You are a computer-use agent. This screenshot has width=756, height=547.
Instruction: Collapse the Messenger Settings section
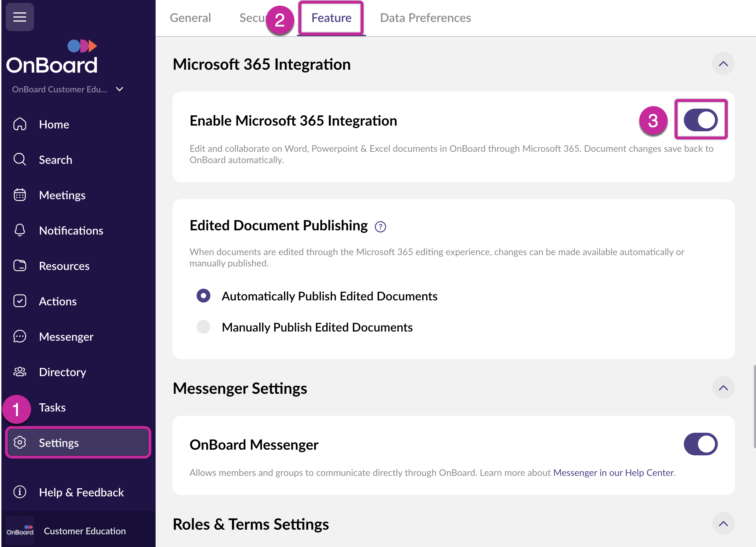coord(723,388)
